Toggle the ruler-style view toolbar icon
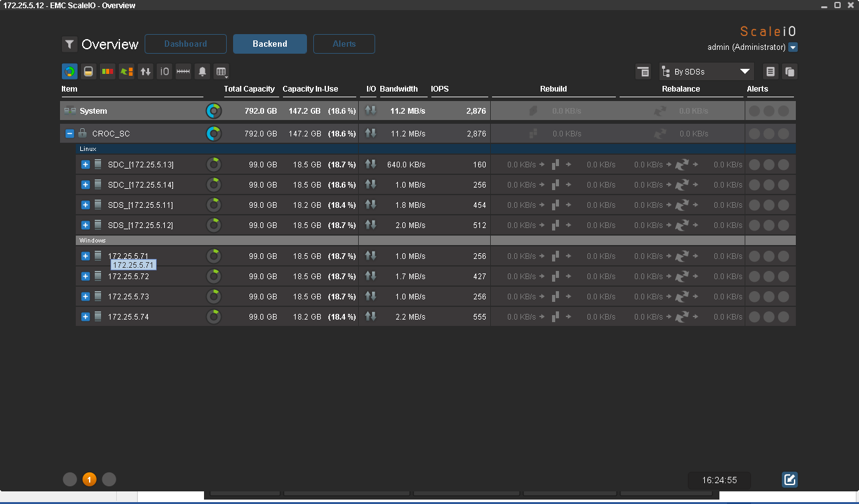 (183, 71)
